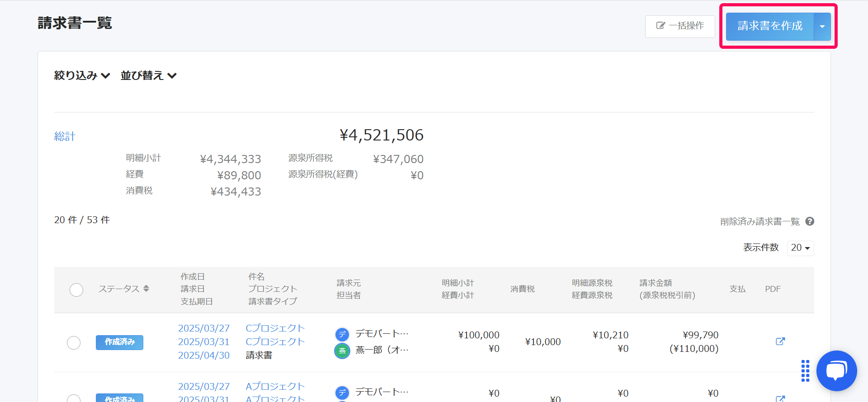
Task: Open the dropdown arrow beside 請求書を作成
Action: pos(822,26)
